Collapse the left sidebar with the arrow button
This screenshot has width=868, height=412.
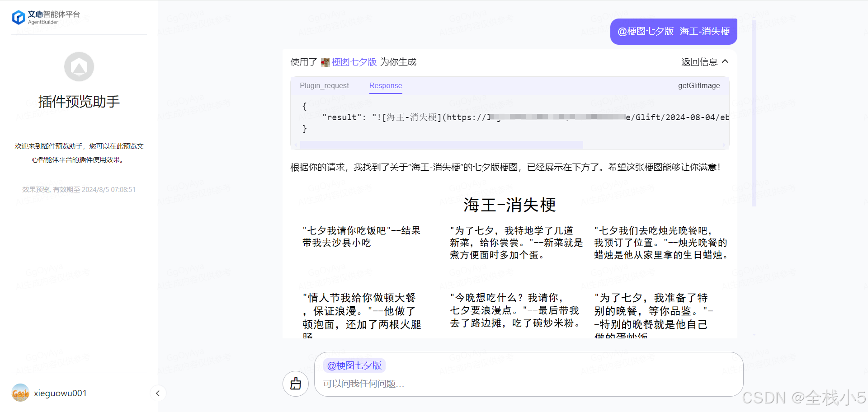point(158,393)
